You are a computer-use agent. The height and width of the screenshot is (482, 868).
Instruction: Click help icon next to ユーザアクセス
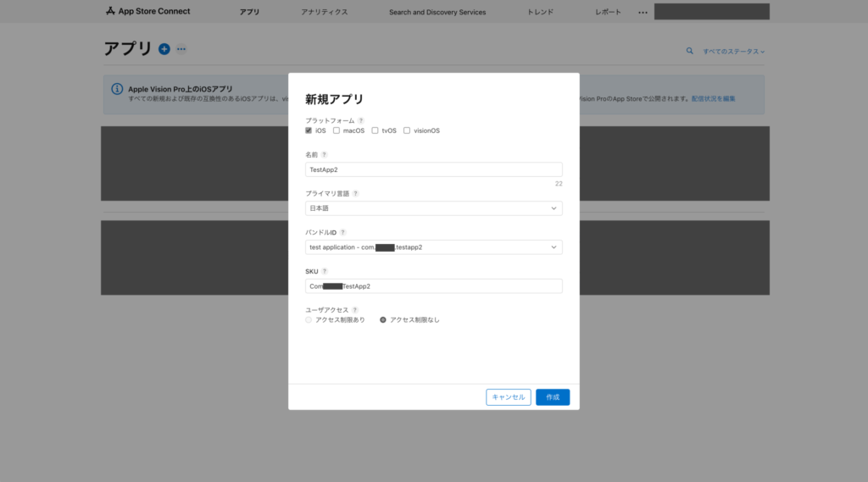coord(355,310)
